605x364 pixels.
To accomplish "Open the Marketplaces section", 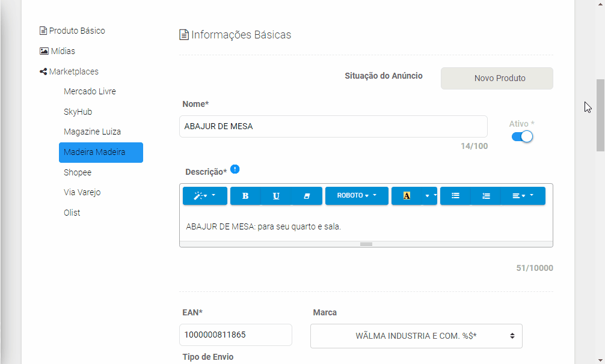I will 69,71.
